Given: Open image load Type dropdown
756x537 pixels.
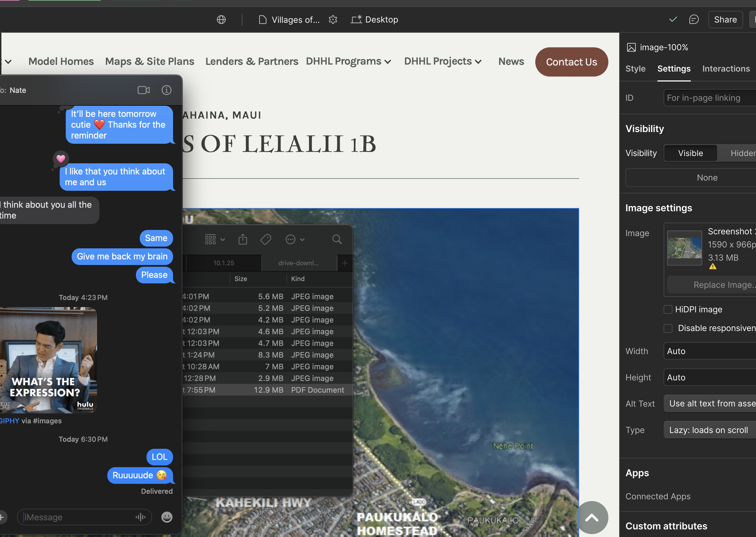Looking at the screenshot, I should point(710,430).
